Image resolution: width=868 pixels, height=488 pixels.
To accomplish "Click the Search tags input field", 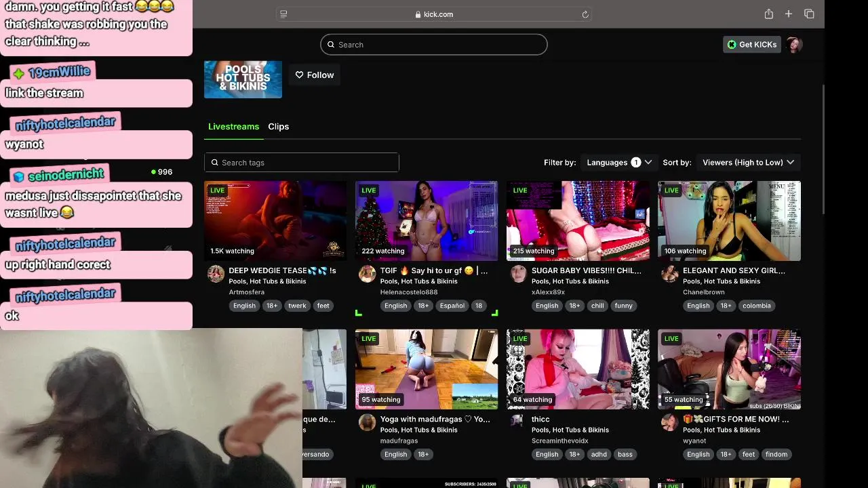I will [302, 163].
